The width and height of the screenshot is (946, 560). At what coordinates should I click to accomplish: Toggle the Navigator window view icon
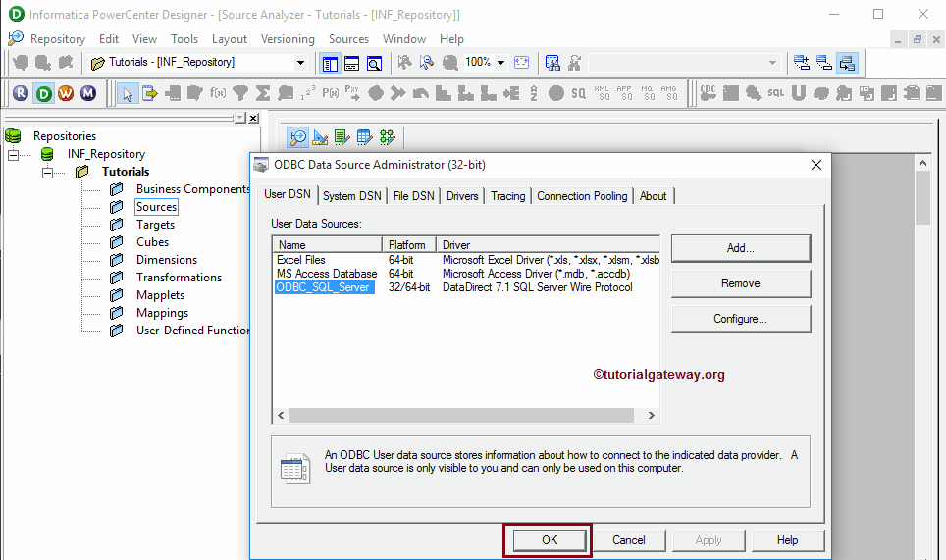coord(330,63)
